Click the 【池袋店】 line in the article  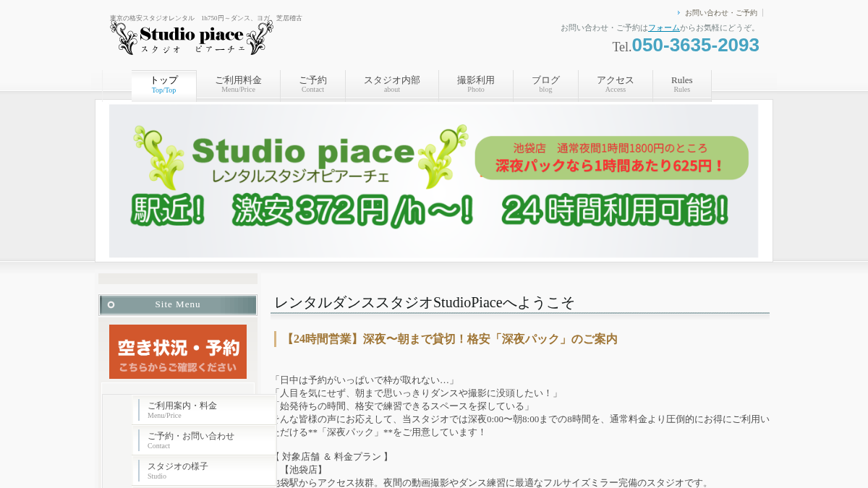(x=303, y=470)
